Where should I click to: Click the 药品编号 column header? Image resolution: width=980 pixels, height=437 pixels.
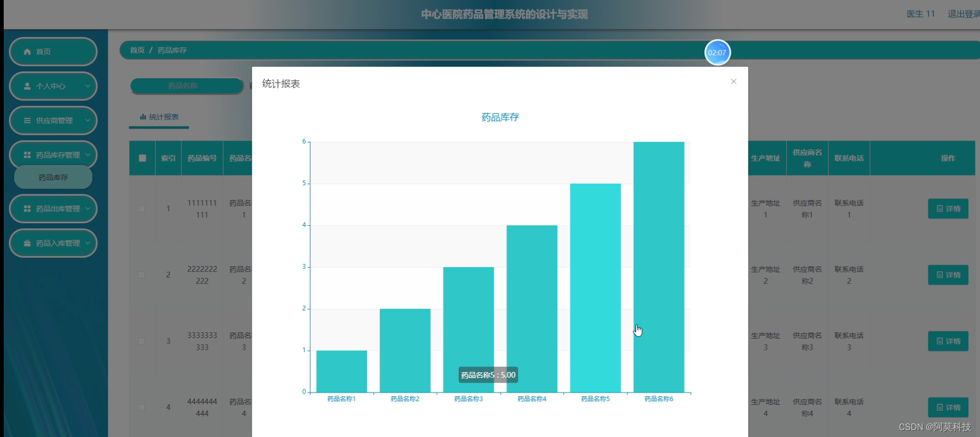(x=202, y=158)
